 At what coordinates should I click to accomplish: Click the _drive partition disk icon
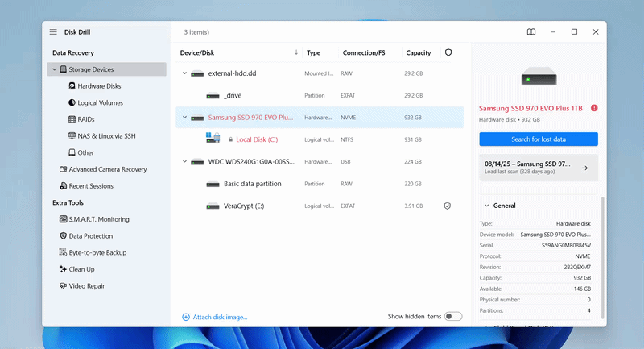[213, 96]
